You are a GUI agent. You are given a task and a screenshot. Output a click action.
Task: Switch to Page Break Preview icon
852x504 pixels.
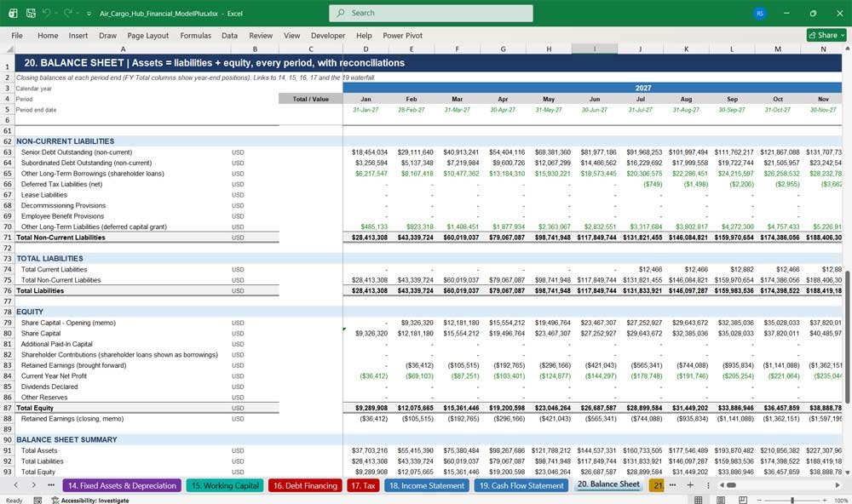742,500
